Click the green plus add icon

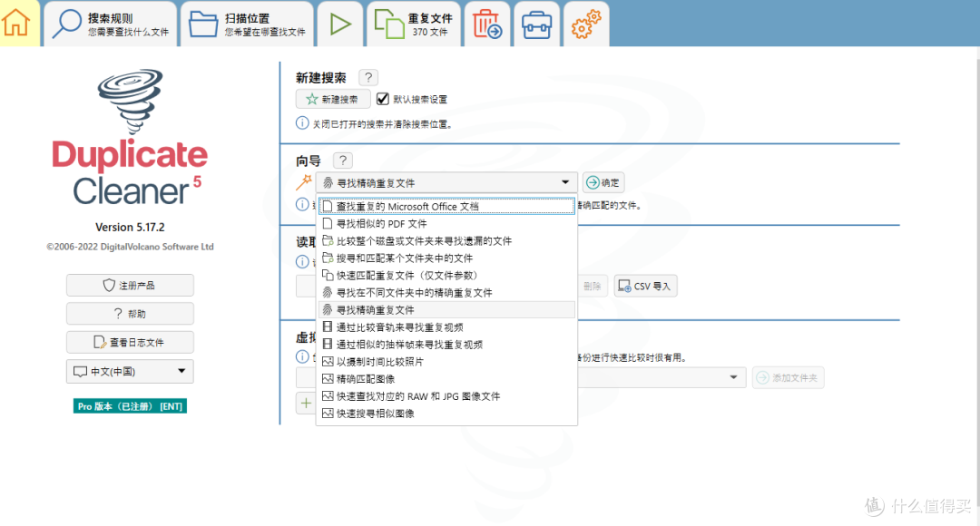306,404
